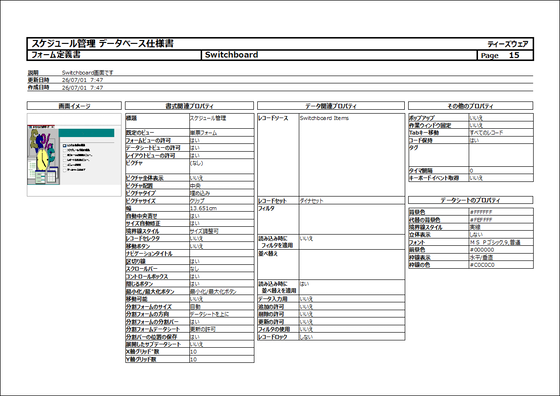Select the 書式関連プロパティ section header

189,106
